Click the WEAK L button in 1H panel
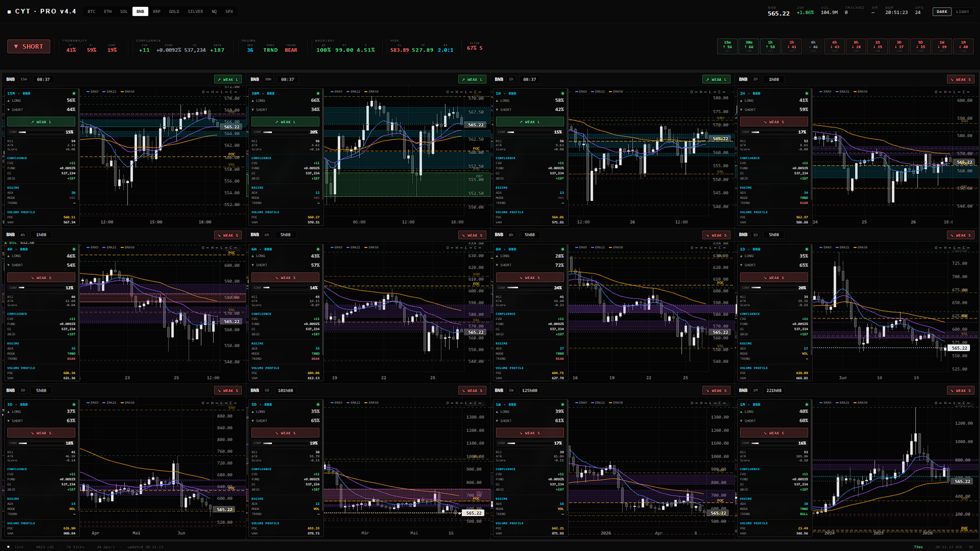Viewport: 980px width, 551px height. coord(530,122)
